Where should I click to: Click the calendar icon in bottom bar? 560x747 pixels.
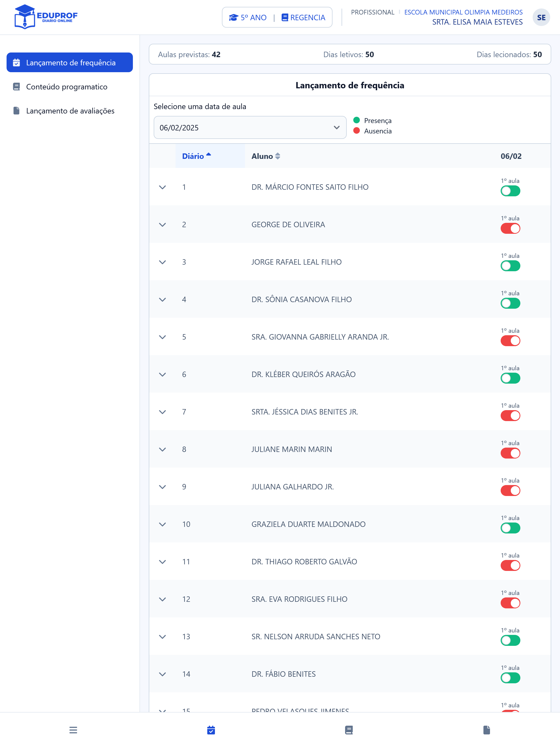(x=211, y=730)
